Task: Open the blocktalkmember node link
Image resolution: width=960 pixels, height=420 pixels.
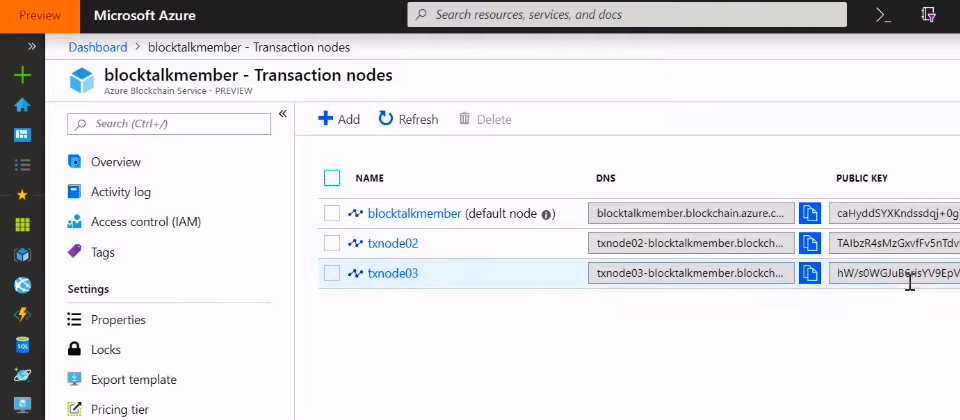Action: tap(414, 214)
